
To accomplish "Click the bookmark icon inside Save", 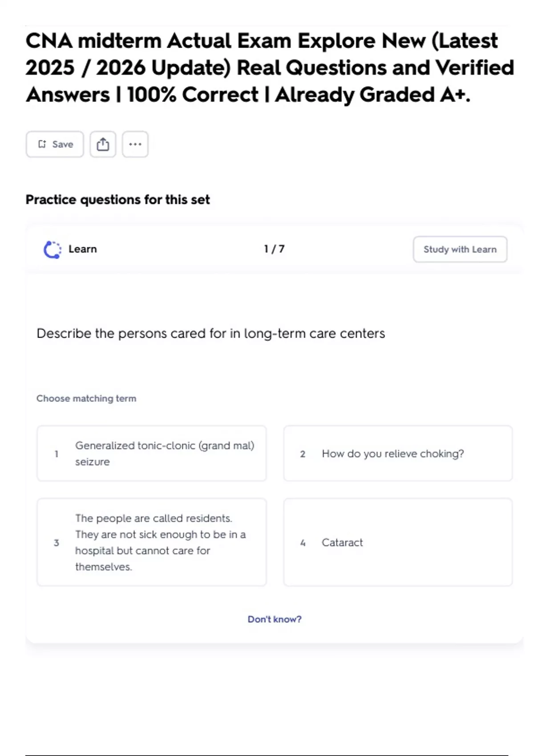I will [42, 144].
